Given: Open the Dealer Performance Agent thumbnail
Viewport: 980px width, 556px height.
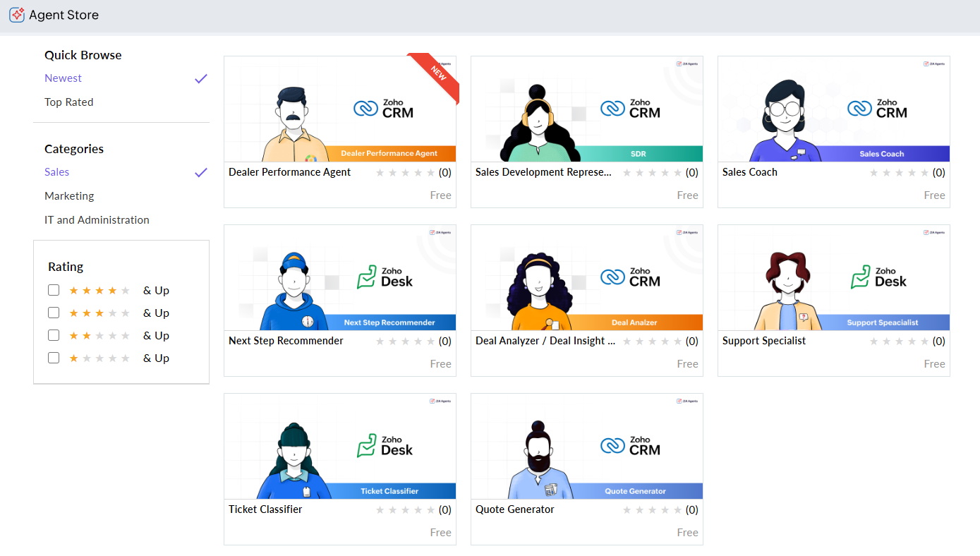Looking at the screenshot, I should point(340,109).
